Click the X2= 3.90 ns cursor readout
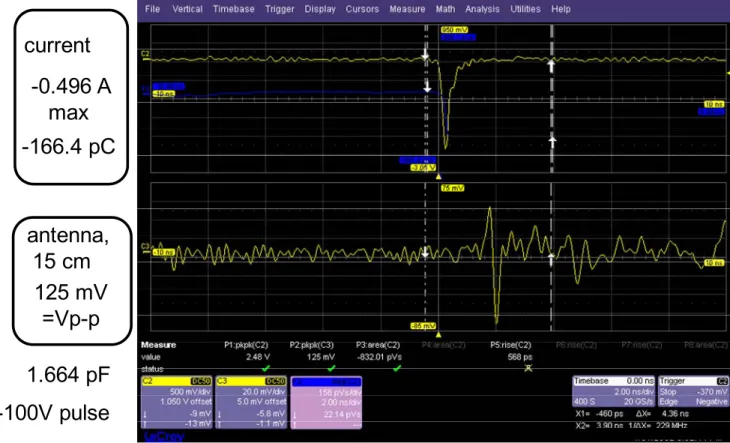This screenshot has height=443, width=730. (x=598, y=425)
